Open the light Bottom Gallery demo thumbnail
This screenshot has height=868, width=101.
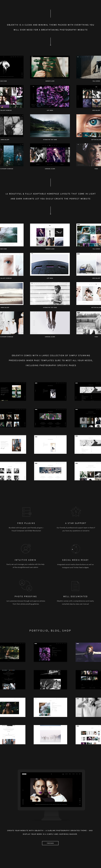pos(89,294)
